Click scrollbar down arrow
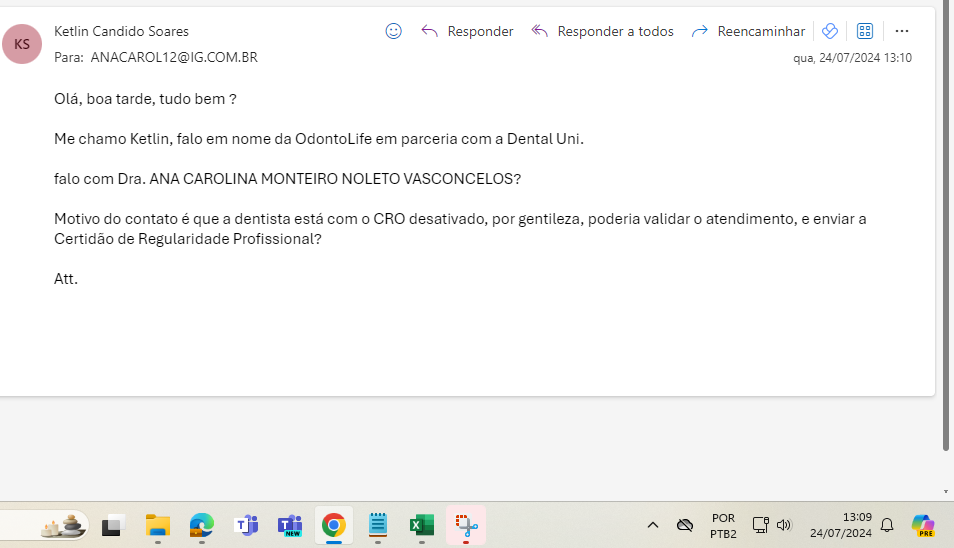Image resolution: width=954 pixels, height=548 pixels. pos(945,491)
